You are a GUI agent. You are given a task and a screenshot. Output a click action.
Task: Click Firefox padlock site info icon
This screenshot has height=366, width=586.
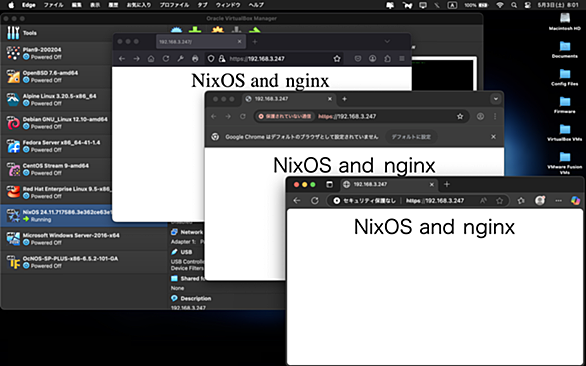pos(222,59)
